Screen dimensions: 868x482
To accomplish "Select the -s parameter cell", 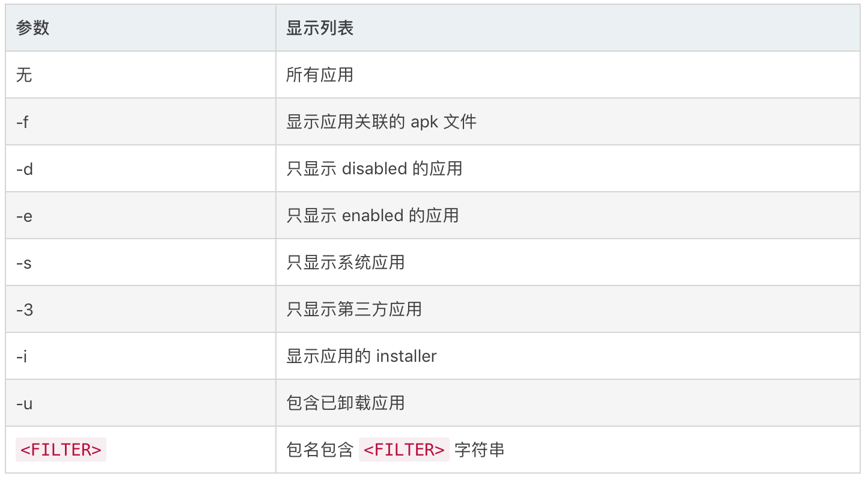I will pos(141,262).
